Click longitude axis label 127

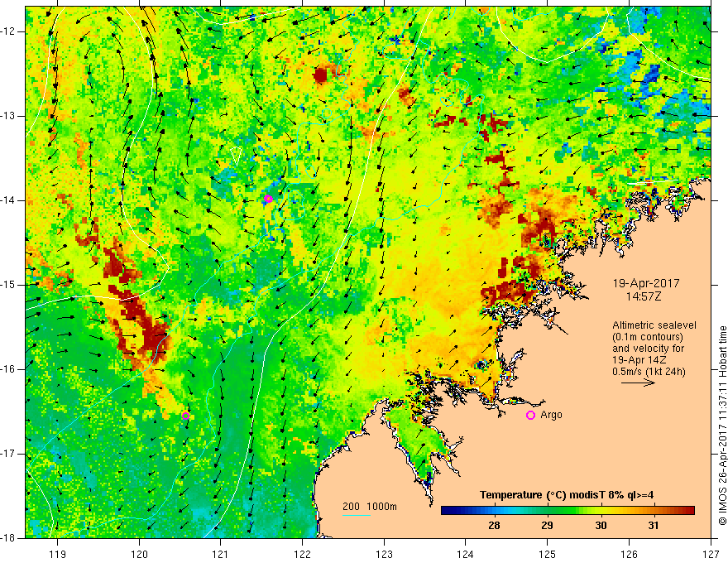(711, 554)
